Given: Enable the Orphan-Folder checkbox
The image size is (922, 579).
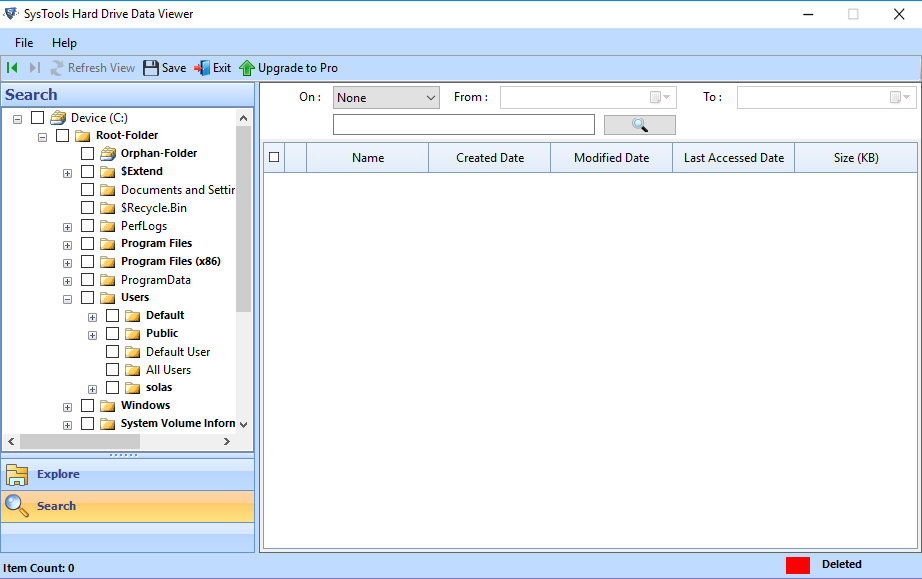Looking at the screenshot, I should click(x=88, y=153).
